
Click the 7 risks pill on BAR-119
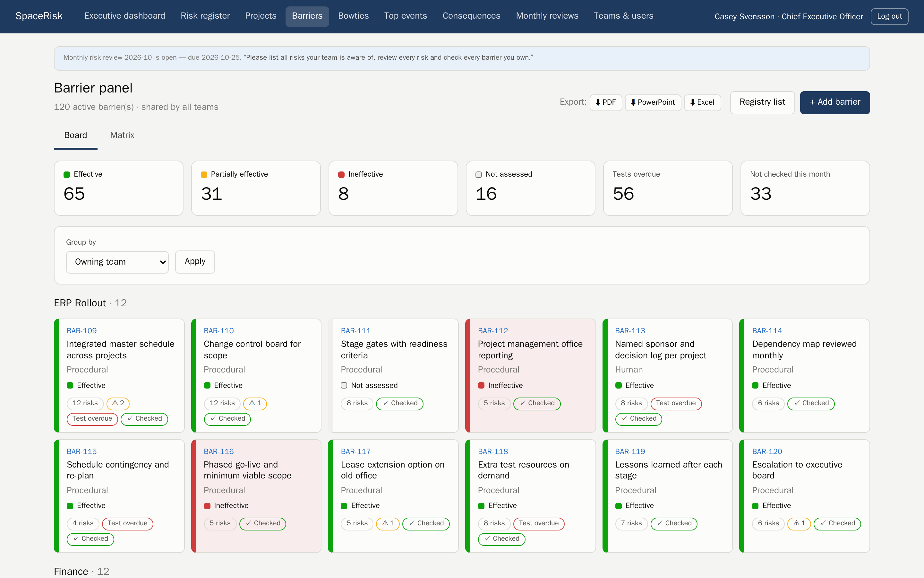pos(631,523)
